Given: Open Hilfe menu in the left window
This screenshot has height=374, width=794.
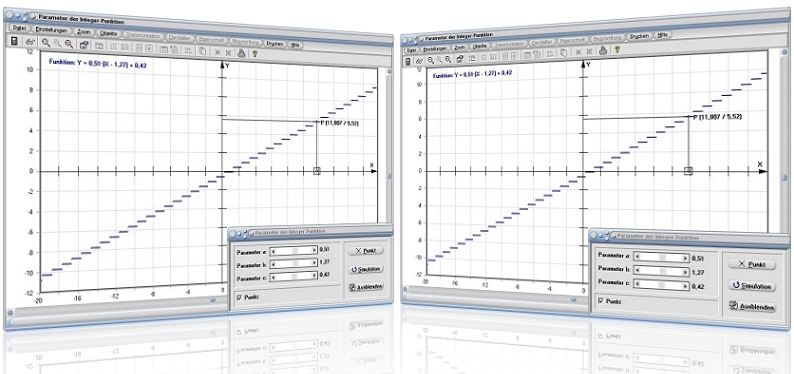Looking at the screenshot, I should coord(296,45).
